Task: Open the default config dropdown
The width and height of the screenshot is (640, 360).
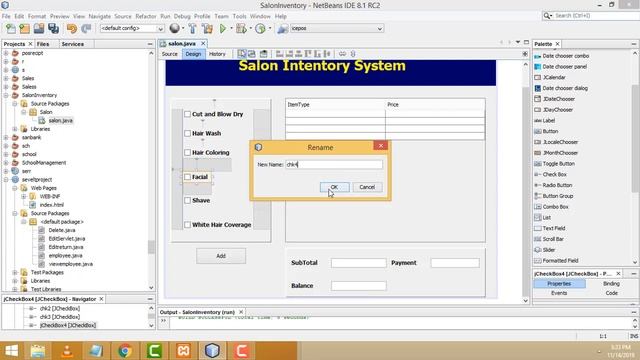Action: coord(132,29)
